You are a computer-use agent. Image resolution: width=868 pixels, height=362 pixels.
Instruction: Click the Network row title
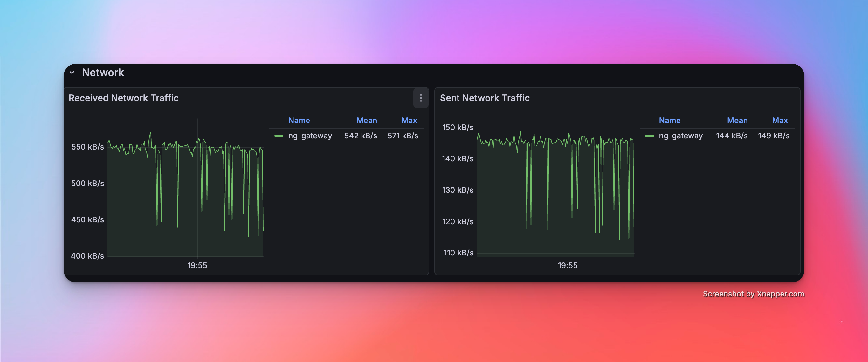click(x=103, y=73)
